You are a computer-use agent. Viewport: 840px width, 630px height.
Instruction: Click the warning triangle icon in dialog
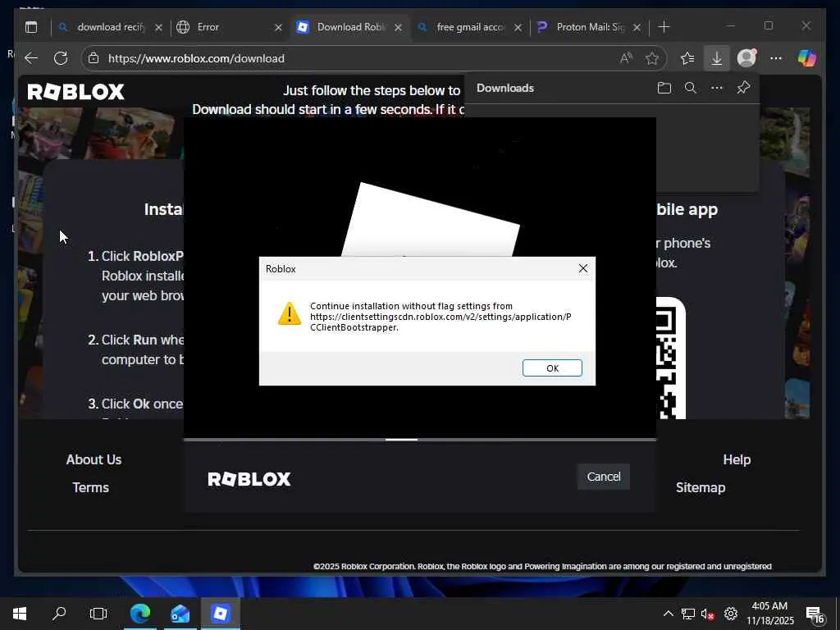pyautogui.click(x=290, y=314)
